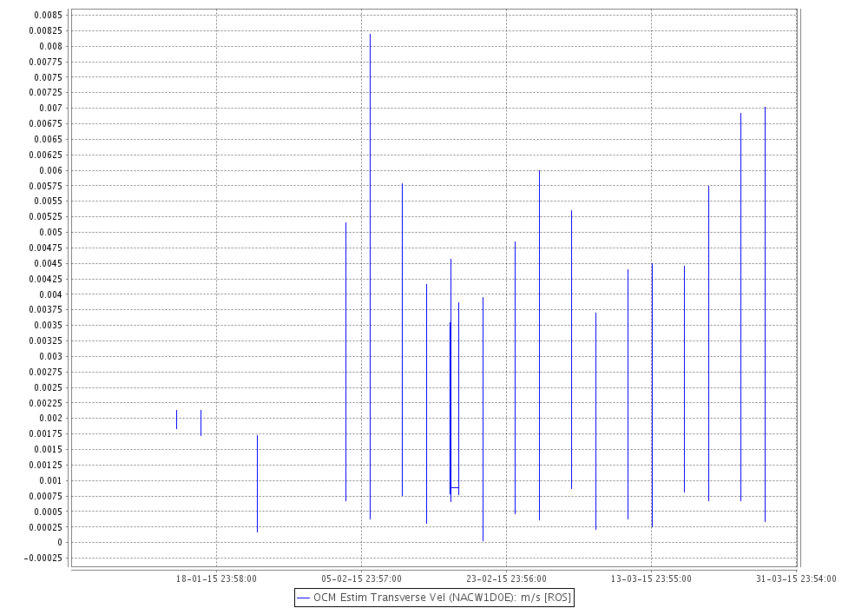Select x-axis label 05-02-15 23:57:00
Image resolution: width=868 pixels, height=608 pixels.
[361, 578]
